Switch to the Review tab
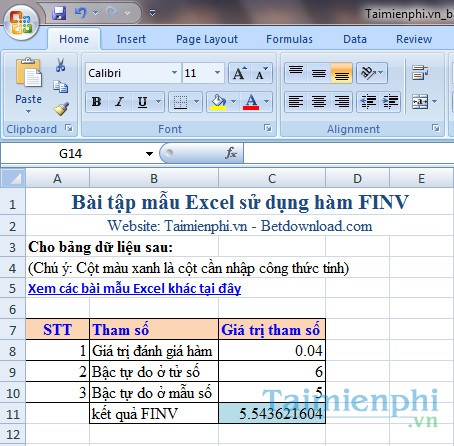Image resolution: width=454 pixels, height=446 pixels. [414, 39]
